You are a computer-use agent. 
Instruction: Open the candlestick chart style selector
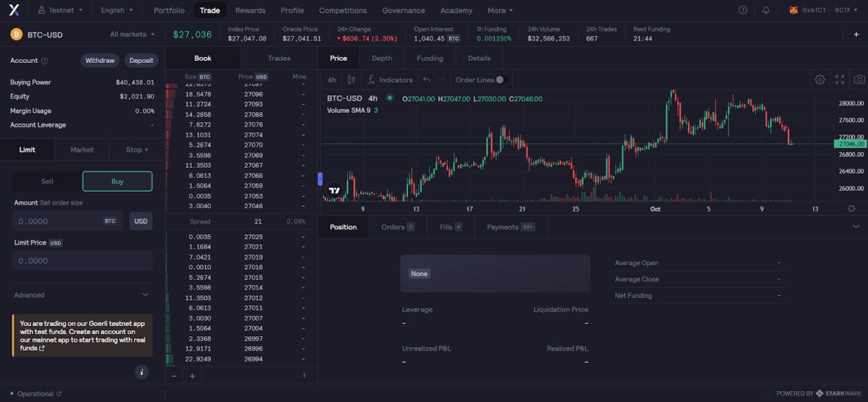352,80
